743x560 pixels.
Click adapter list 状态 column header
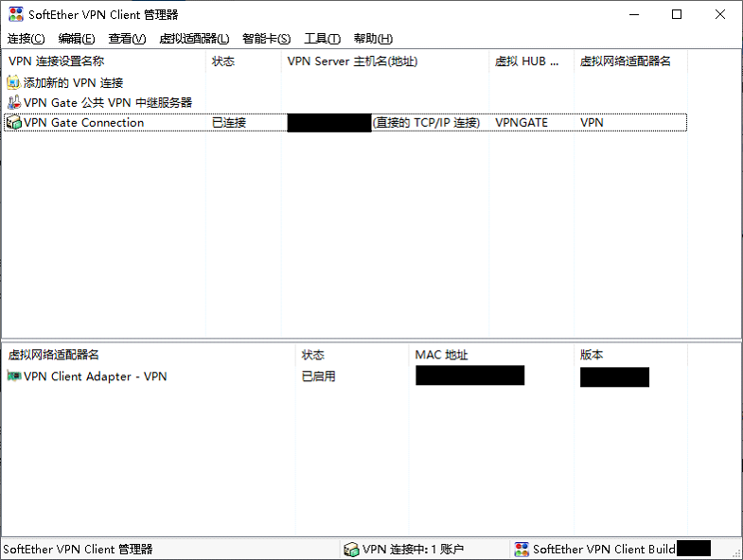[352, 355]
